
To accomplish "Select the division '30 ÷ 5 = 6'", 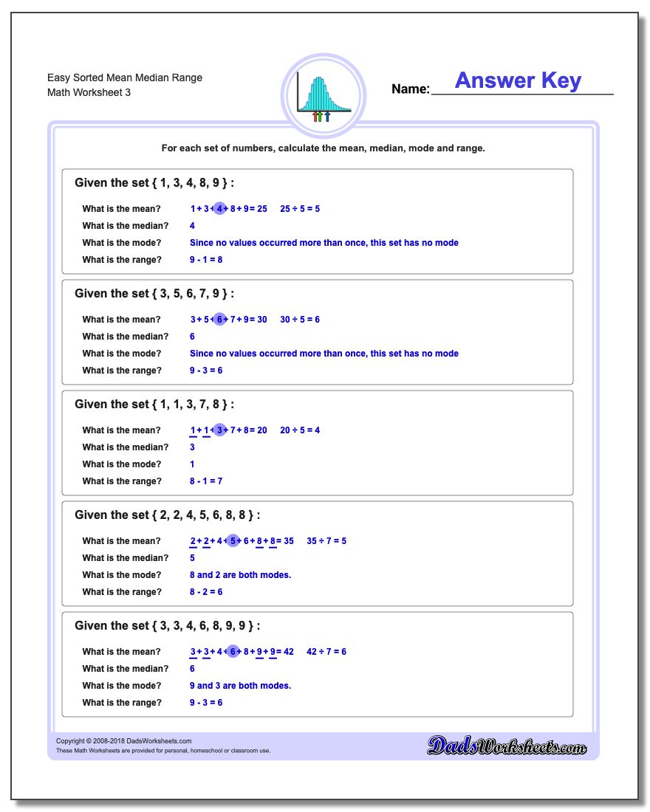I will point(300,320).
